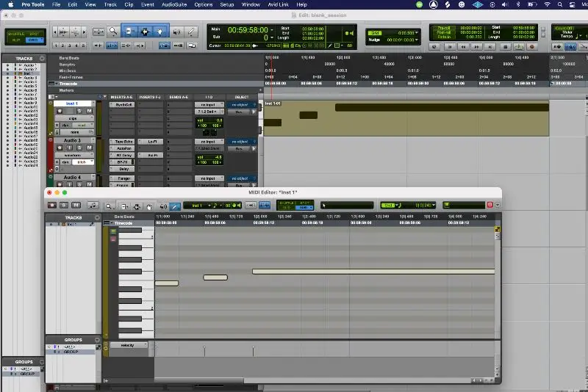
Task: Open the Window menu
Action: [x=251, y=4]
